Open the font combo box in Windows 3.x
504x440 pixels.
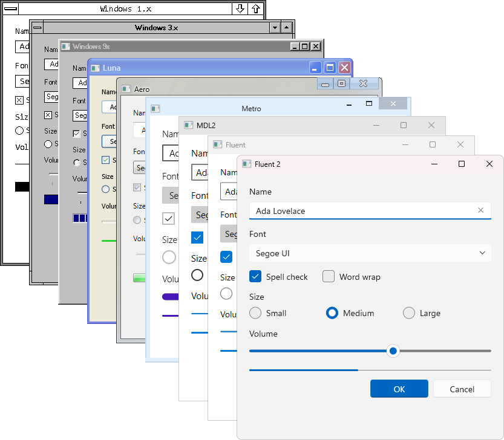[x=51, y=97]
